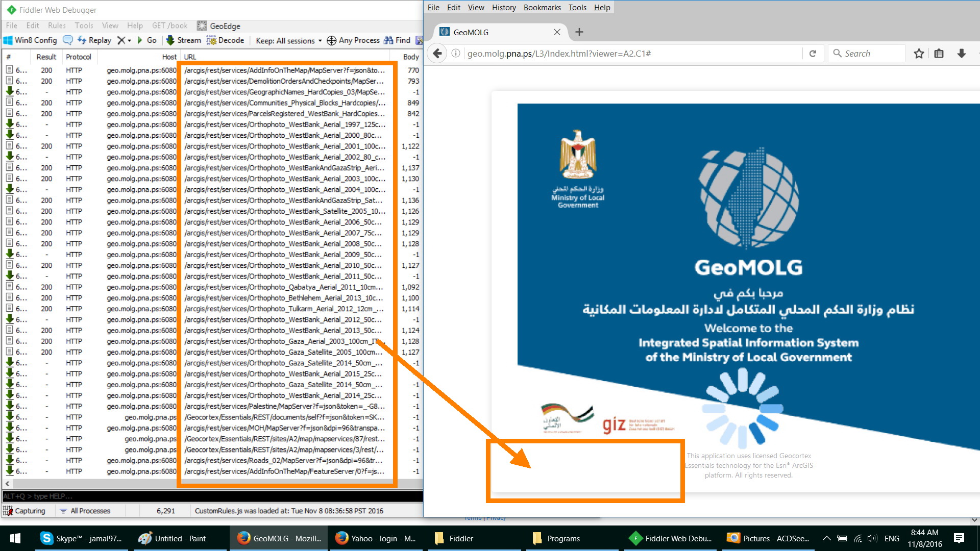Open Firefox Bookmarks menu
The image size is (980, 551).
[x=542, y=8]
